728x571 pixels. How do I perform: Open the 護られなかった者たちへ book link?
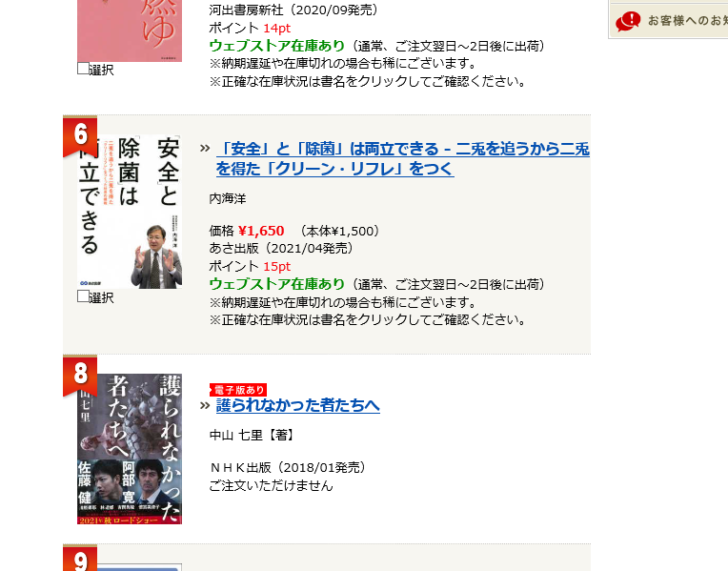click(297, 405)
